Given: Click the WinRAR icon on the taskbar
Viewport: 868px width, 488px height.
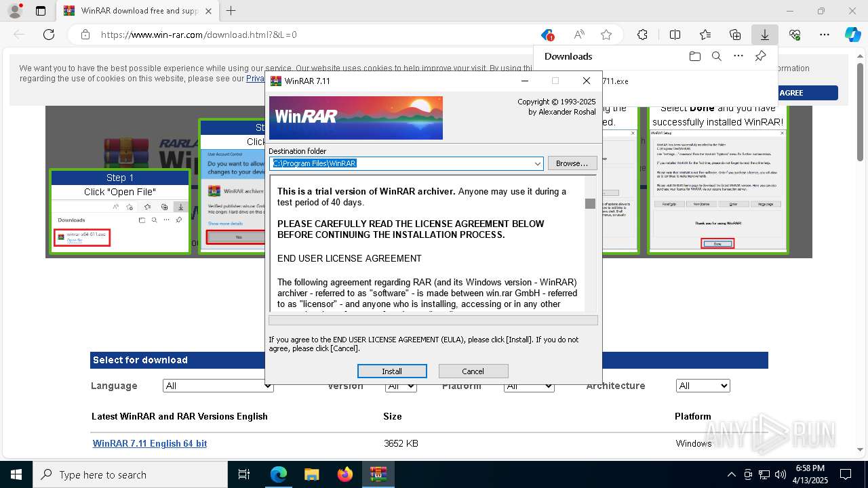Looking at the screenshot, I should pyautogui.click(x=378, y=474).
